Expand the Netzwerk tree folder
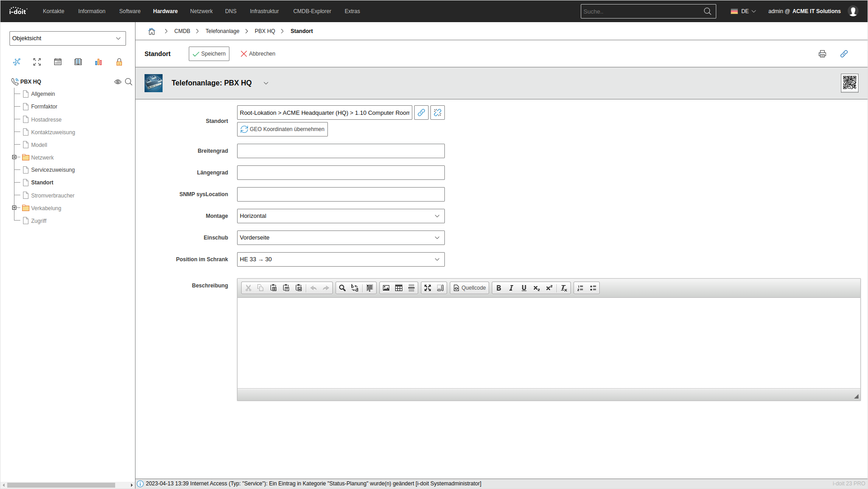868x489 pixels. point(14,157)
